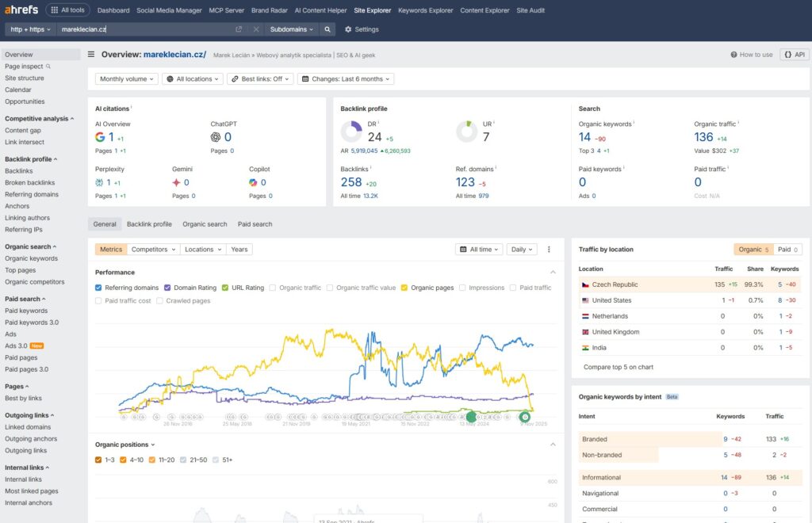The image size is (812, 523).
Task: Switch to Backlink profile tab
Action: tap(149, 224)
